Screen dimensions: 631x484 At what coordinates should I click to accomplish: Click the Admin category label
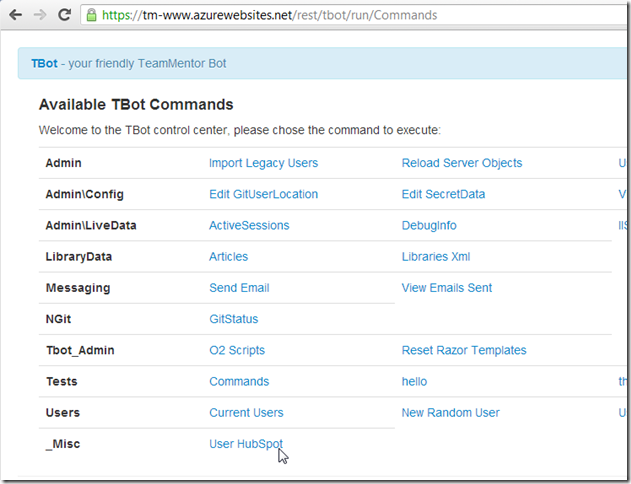[63, 163]
